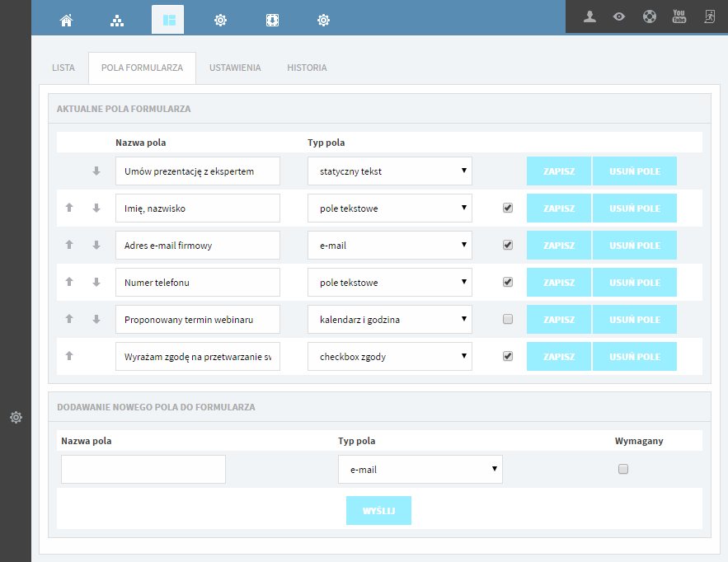The height and width of the screenshot is (562, 728).
Task: Save 'Umów prezentację z ekspertem' with ZAPISZ
Action: pos(558,171)
